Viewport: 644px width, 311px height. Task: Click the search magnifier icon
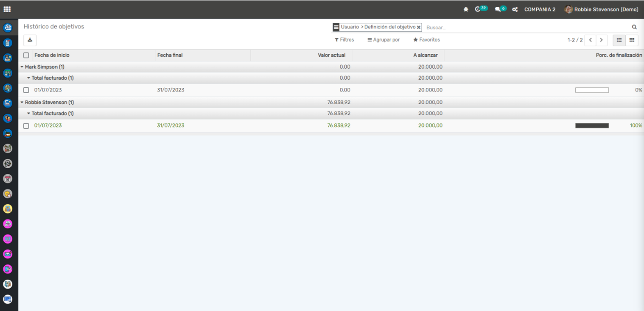(x=634, y=27)
